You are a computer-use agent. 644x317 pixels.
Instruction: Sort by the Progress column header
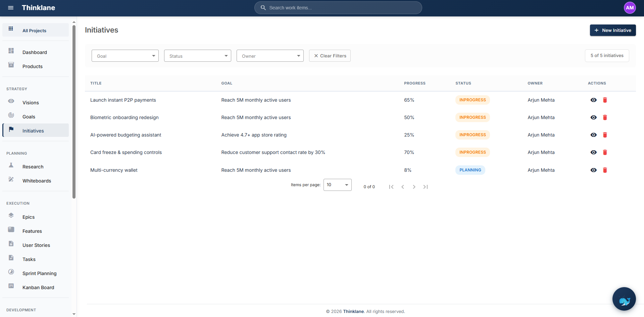click(414, 83)
